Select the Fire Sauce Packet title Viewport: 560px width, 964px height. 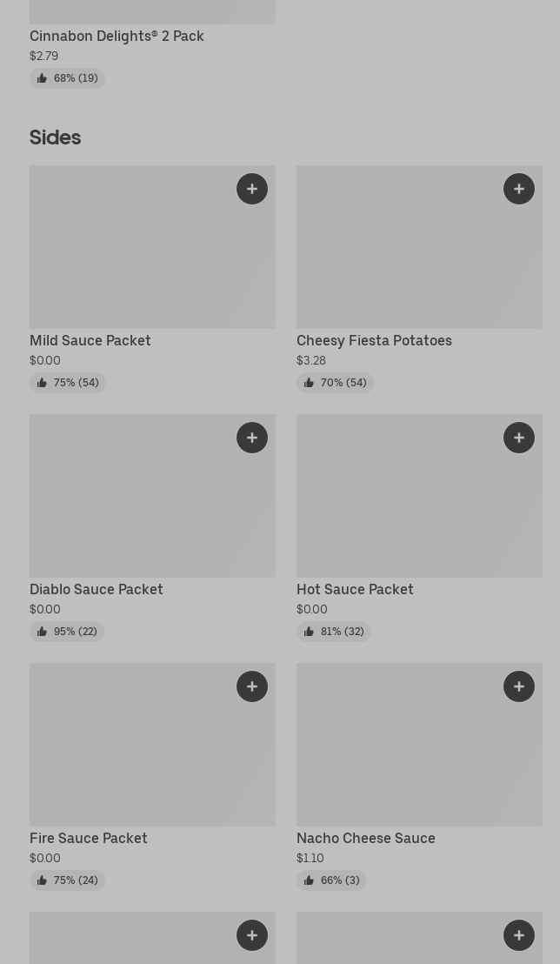[x=89, y=838]
